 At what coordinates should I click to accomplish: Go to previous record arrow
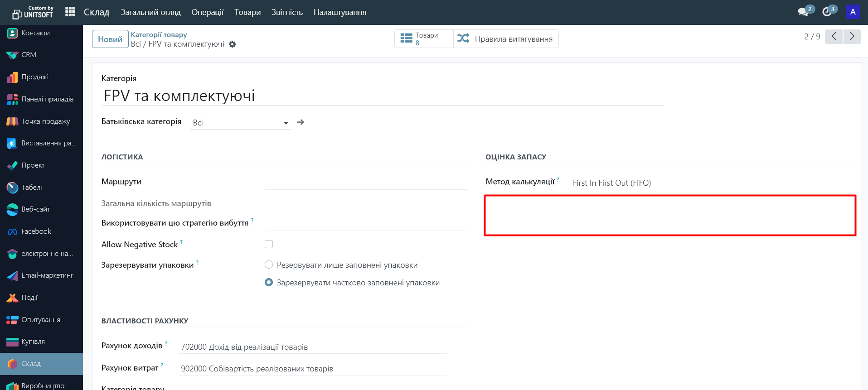[x=834, y=36]
